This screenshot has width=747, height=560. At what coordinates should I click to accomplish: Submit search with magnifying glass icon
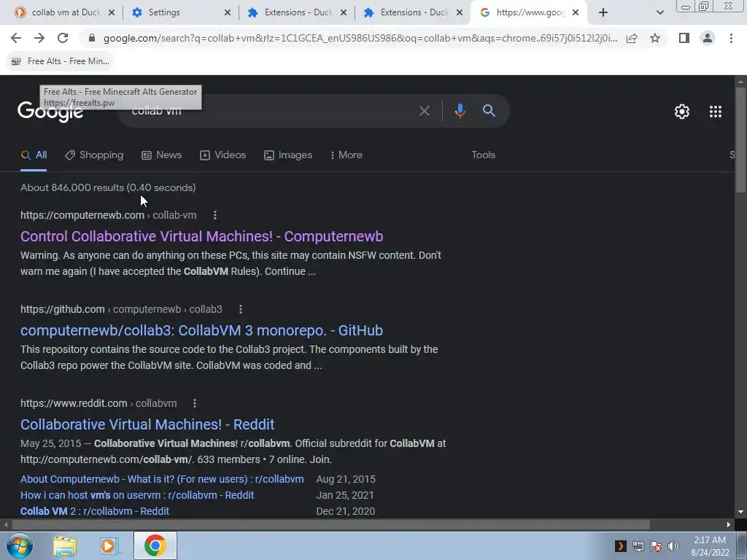click(x=489, y=111)
